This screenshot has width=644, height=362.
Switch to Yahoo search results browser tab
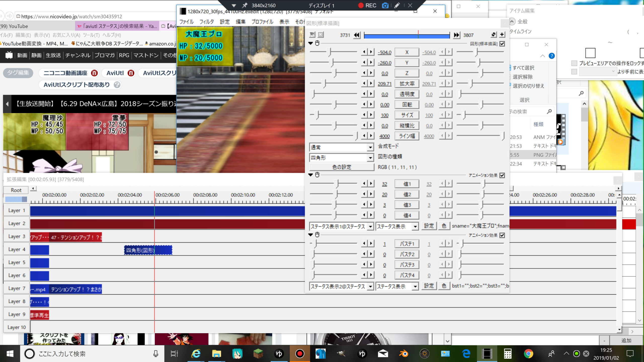[x=117, y=26]
